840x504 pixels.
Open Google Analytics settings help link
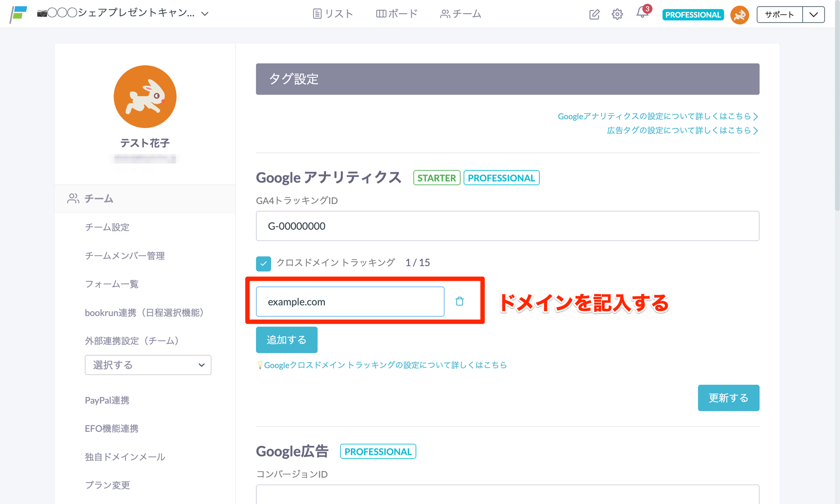point(657,116)
